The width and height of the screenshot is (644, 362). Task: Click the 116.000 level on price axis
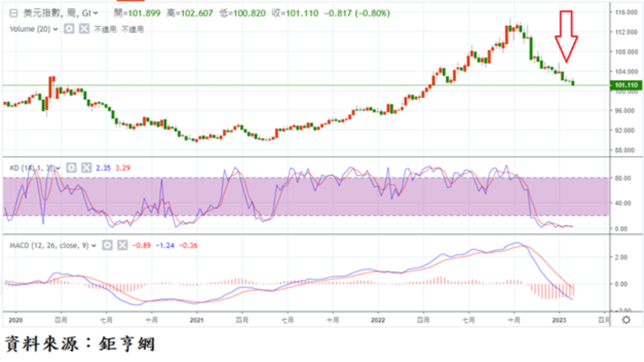626,12
